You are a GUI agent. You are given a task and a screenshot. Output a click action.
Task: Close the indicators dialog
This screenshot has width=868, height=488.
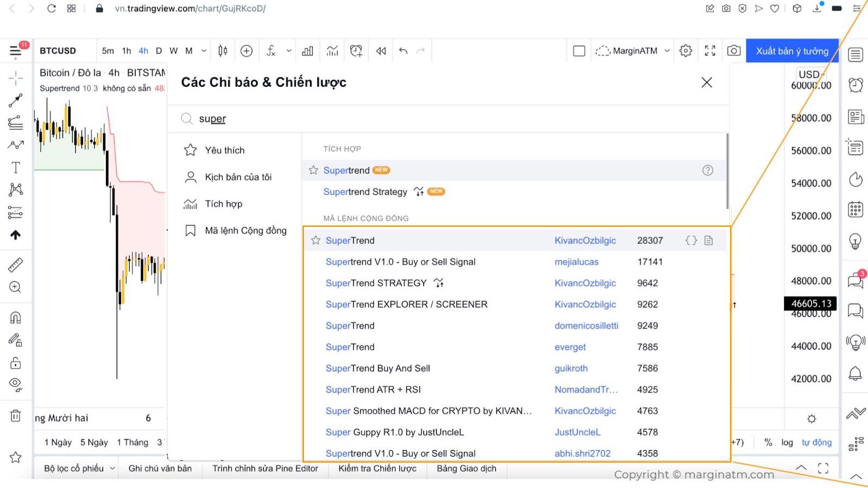pos(706,82)
